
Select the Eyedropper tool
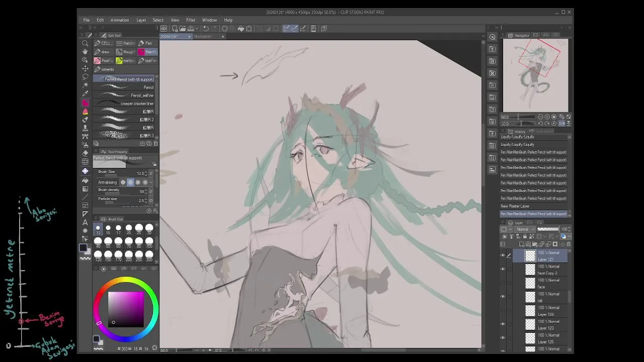(x=85, y=94)
